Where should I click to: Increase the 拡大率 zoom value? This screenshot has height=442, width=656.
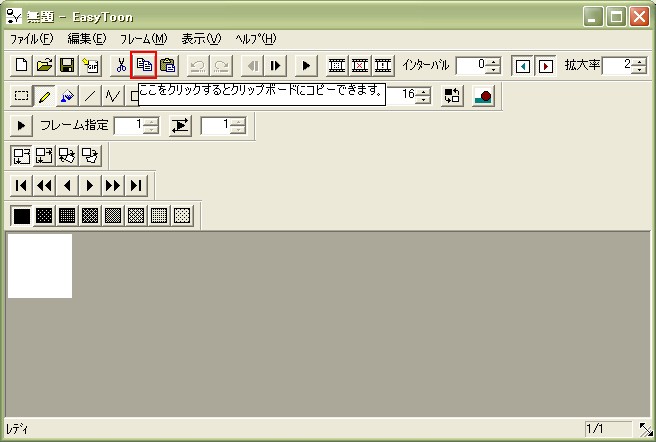[x=639, y=61]
